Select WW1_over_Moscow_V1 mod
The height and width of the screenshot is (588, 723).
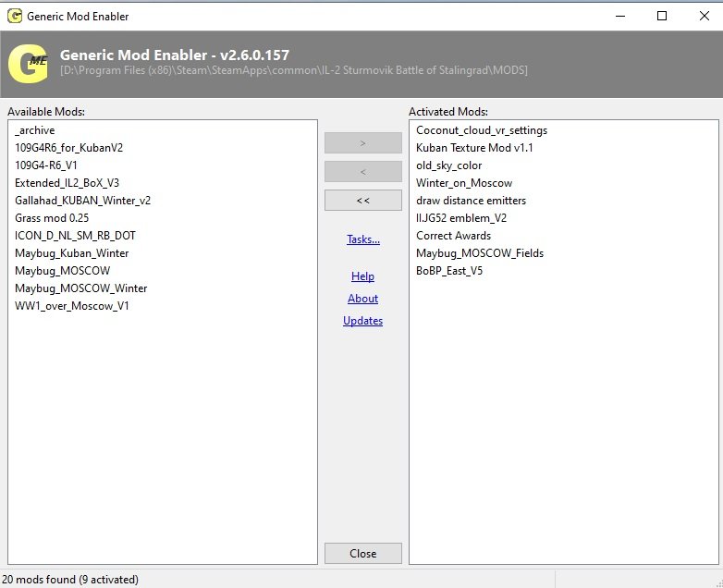71,306
